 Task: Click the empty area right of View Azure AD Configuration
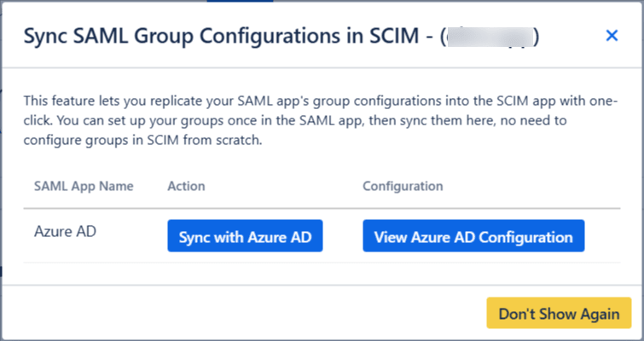click(604, 237)
